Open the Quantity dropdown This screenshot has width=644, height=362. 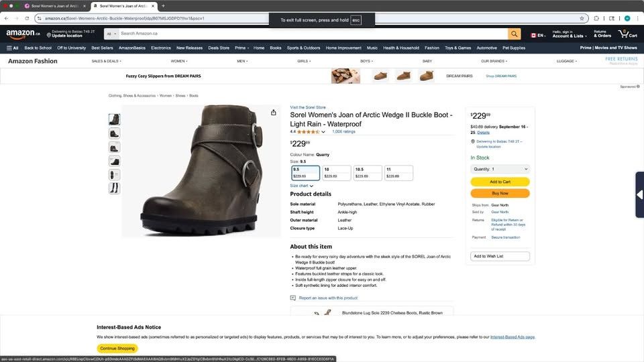[500, 169]
